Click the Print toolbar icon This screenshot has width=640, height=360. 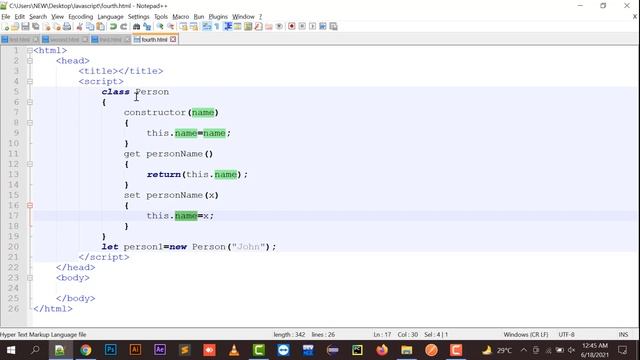[x=67, y=27]
